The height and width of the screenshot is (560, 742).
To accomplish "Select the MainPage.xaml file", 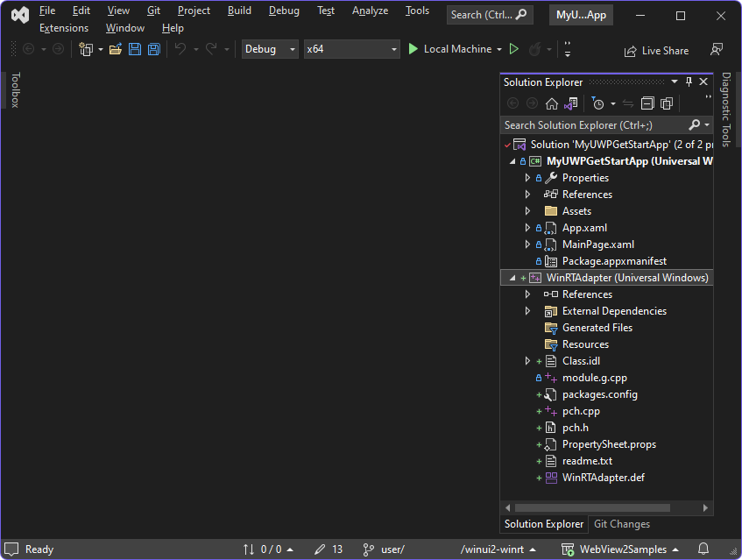I will [x=597, y=245].
